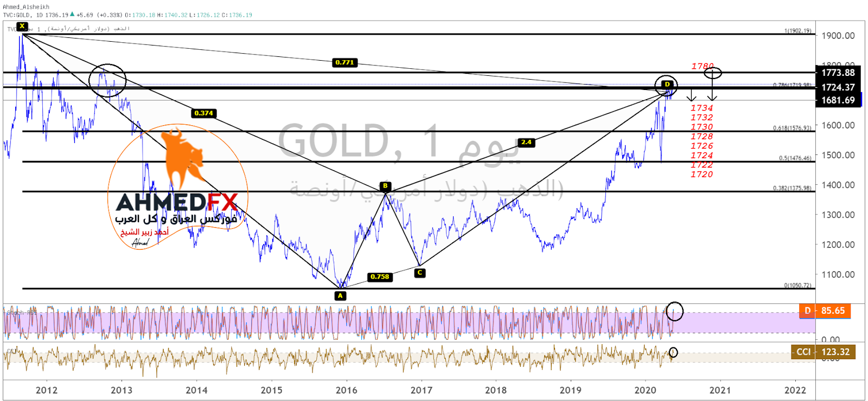The height and width of the screenshot is (401, 868).
Task: Click the high value 1740.32
Action: coord(175,15)
